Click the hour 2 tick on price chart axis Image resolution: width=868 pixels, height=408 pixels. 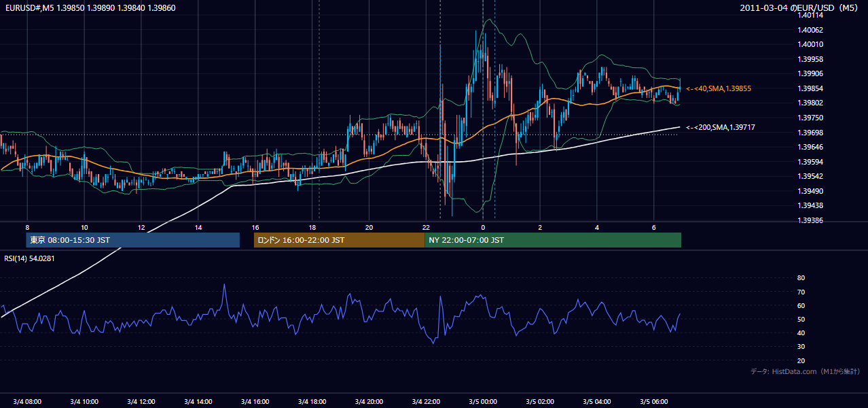(540, 227)
